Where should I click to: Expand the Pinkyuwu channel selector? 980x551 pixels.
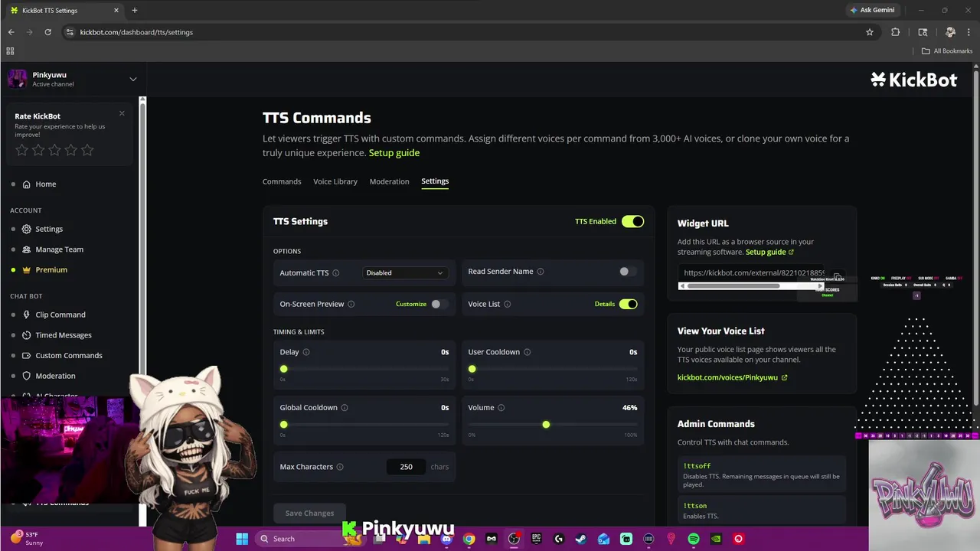tap(133, 79)
